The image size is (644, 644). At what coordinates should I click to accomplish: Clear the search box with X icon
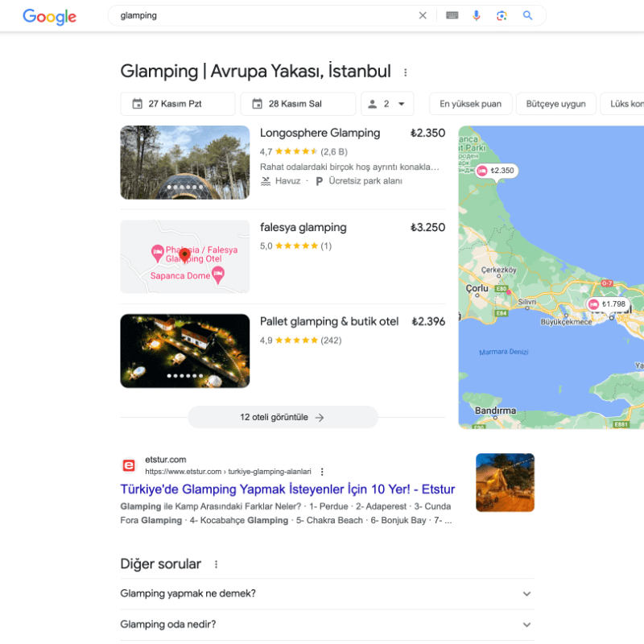click(x=422, y=15)
